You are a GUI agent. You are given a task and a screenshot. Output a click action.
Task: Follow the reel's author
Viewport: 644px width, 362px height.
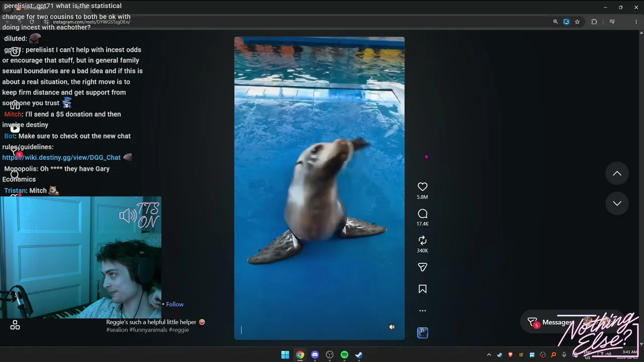[x=175, y=304]
